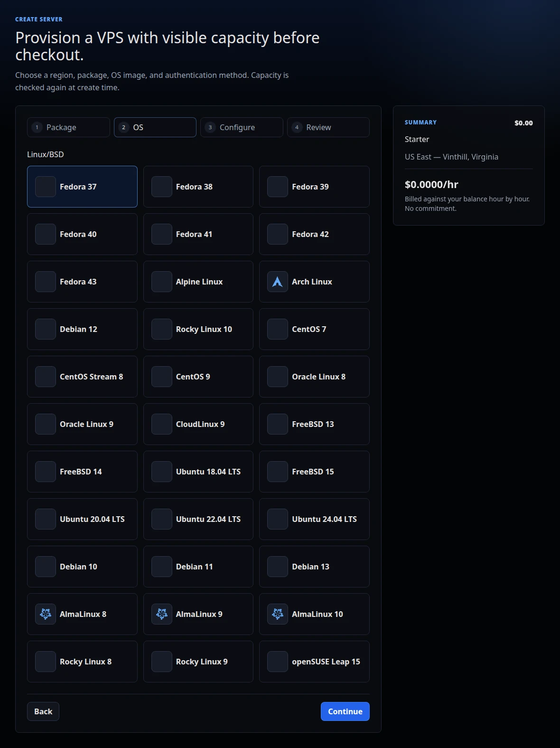This screenshot has height=748, width=560.
Task: Click the Starter package name in summary
Action: click(417, 139)
